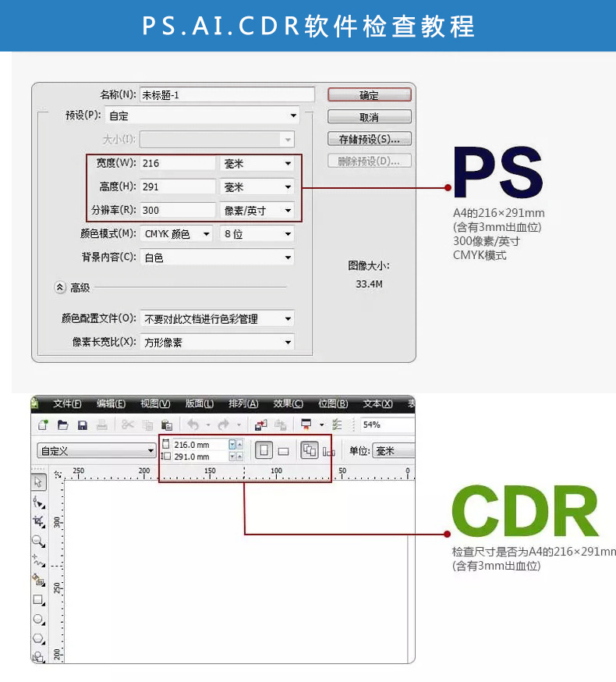The width and height of the screenshot is (616, 682).
Task: Collapse the 高级 advanced section
Action: click(x=60, y=287)
